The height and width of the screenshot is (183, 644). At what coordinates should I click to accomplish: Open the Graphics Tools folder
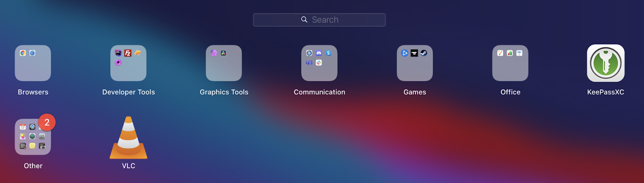coord(224,63)
